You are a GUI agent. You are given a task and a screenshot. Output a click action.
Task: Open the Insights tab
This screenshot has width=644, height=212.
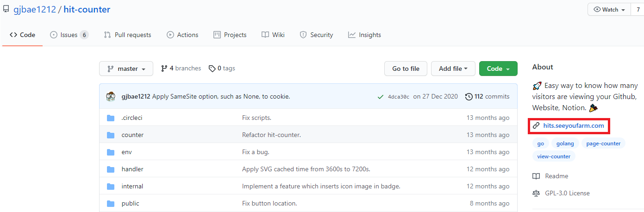click(x=365, y=35)
